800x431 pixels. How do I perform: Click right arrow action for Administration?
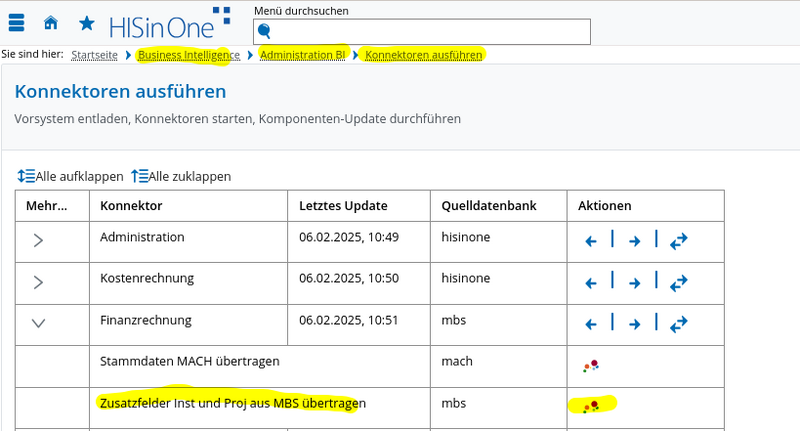tap(634, 241)
